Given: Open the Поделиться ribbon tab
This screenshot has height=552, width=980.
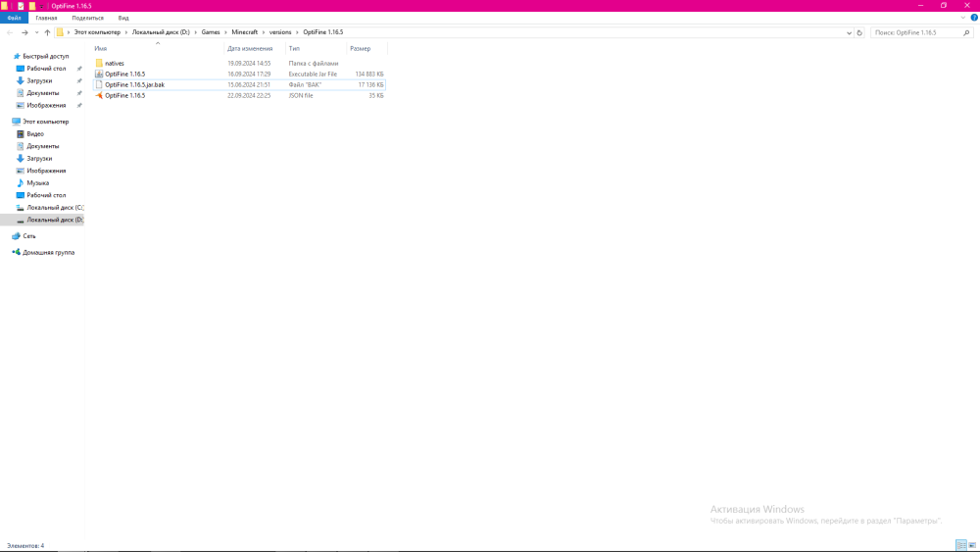Looking at the screenshot, I should (x=87, y=18).
